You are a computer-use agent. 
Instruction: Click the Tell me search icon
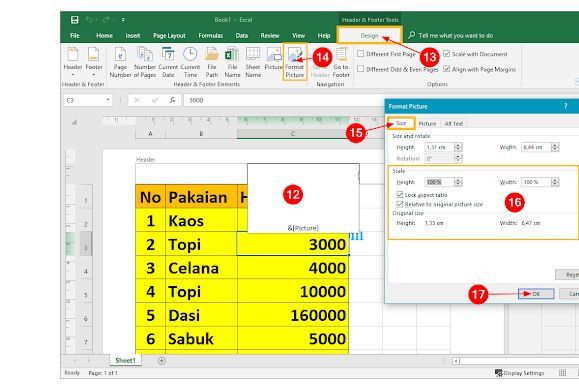(x=411, y=35)
